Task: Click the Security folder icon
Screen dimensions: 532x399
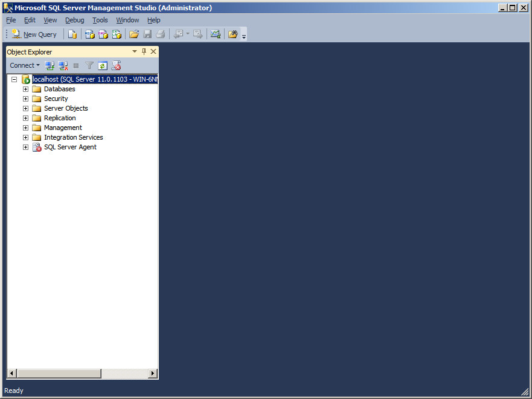Action: (37, 99)
